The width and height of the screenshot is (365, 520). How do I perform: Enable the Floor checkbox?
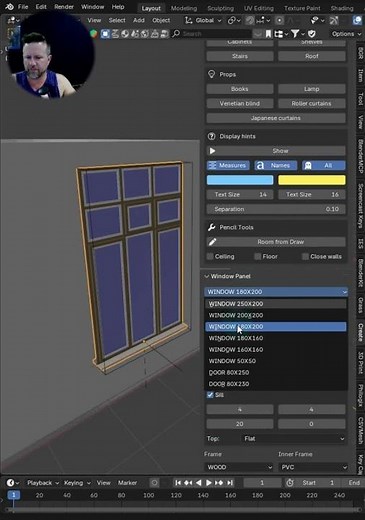pyautogui.click(x=258, y=256)
